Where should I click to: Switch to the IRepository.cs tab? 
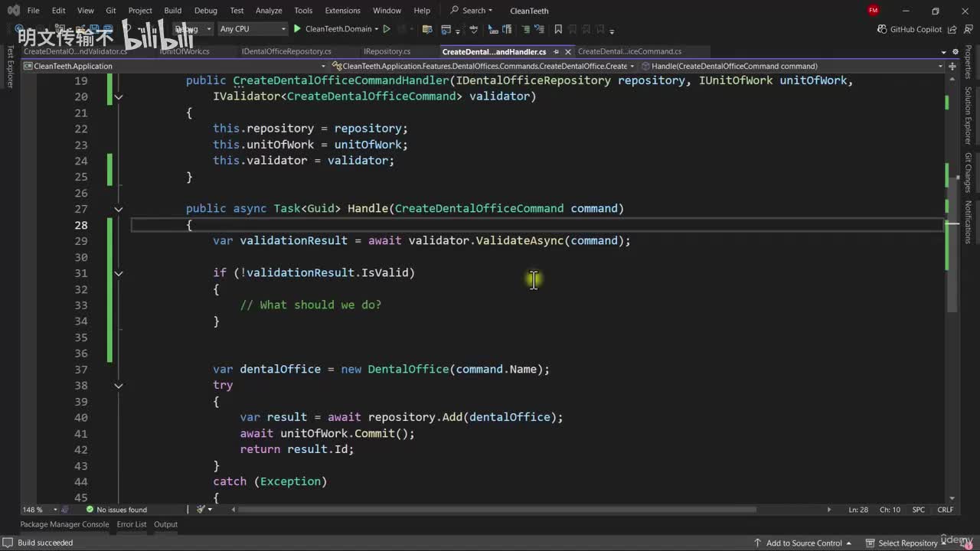point(387,51)
